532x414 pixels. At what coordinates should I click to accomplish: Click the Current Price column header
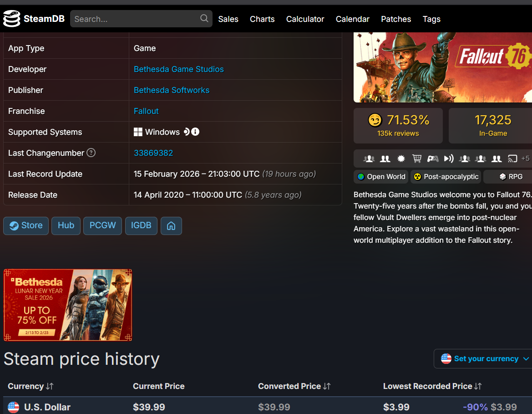pos(158,386)
